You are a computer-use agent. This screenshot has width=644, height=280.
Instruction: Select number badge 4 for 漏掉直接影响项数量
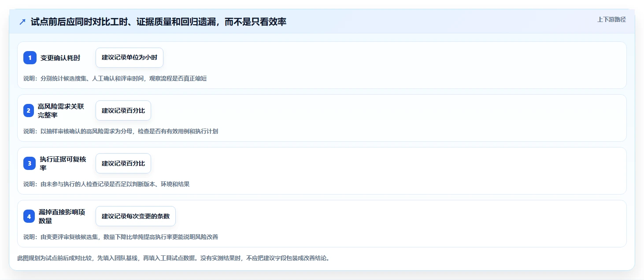[x=29, y=216]
